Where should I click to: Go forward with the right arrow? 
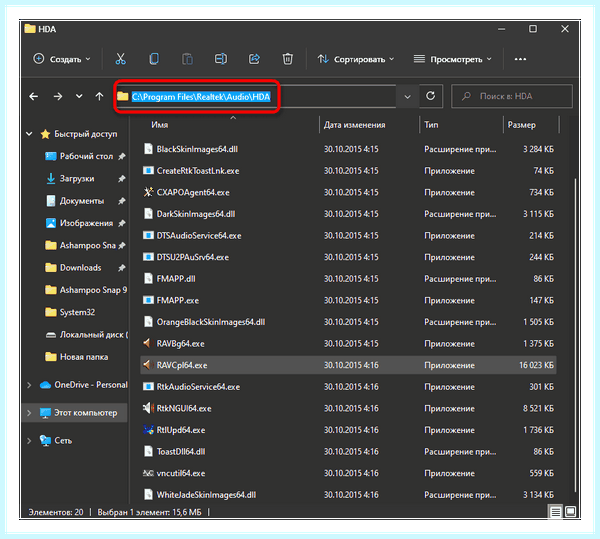(x=58, y=96)
